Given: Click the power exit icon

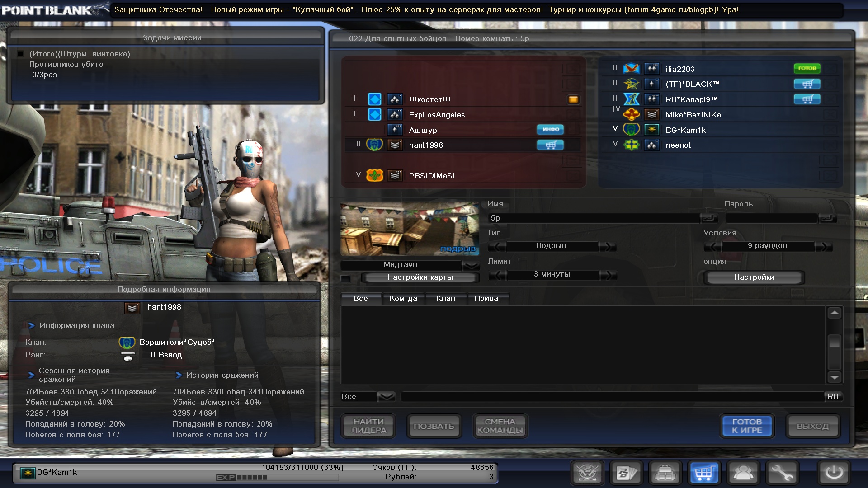Looking at the screenshot, I should 834,473.
